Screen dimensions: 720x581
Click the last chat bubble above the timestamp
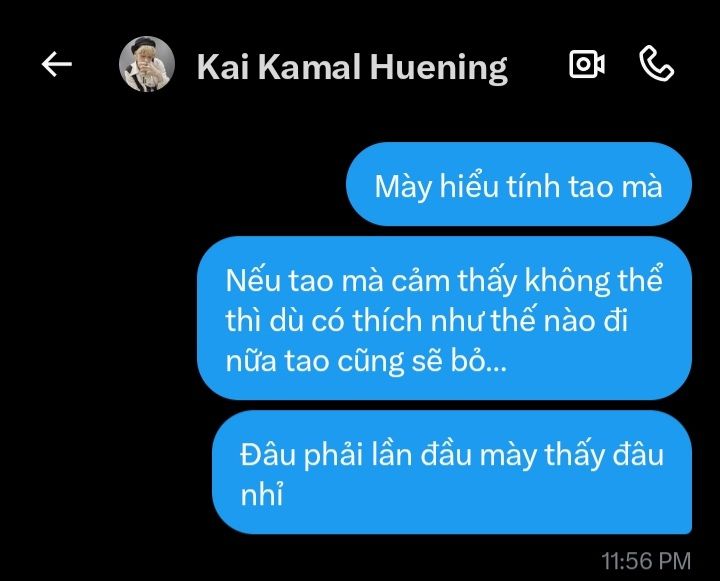tap(452, 472)
